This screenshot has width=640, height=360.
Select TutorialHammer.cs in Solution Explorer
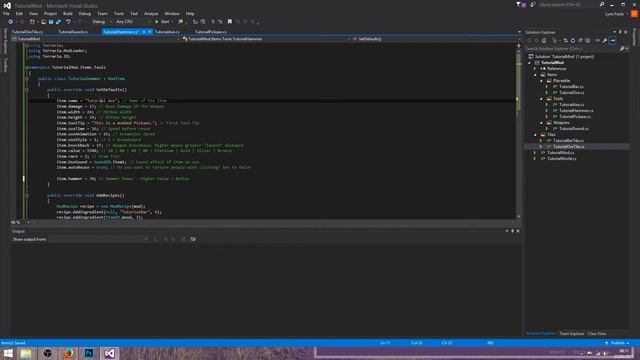coord(576,111)
